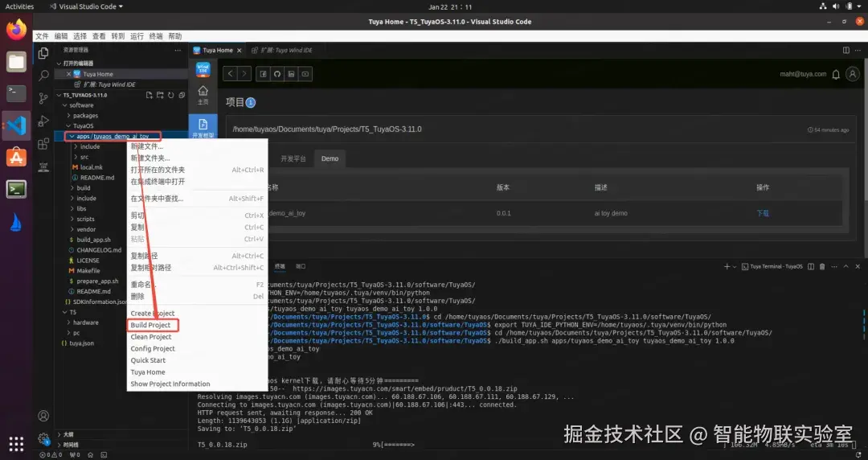Click the YouTube icon in the Tuya Home toolbar
This screenshot has height=460, width=868.
[x=305, y=74]
